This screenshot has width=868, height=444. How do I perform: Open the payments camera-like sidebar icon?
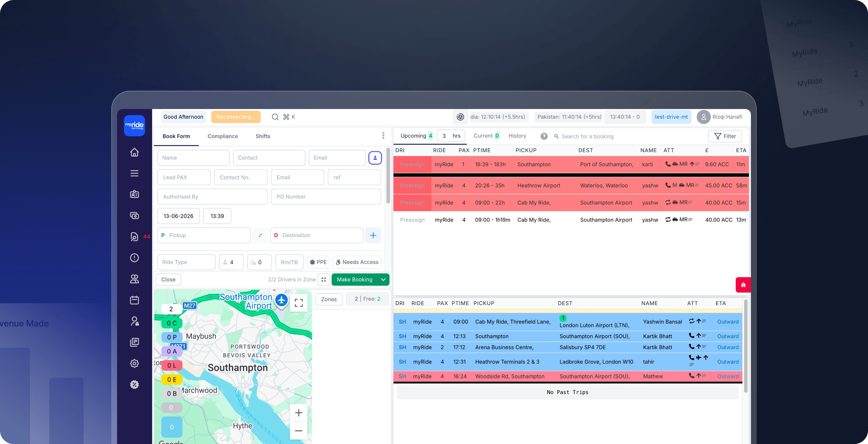tap(134, 215)
